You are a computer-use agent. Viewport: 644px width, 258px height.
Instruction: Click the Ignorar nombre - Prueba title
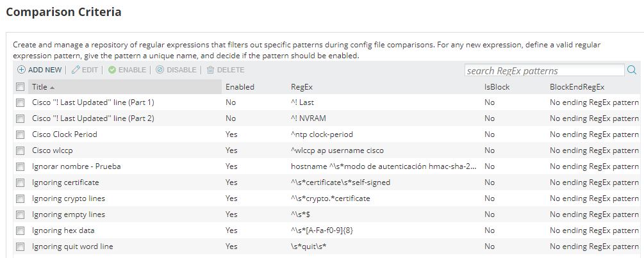pyautogui.click(x=76, y=166)
